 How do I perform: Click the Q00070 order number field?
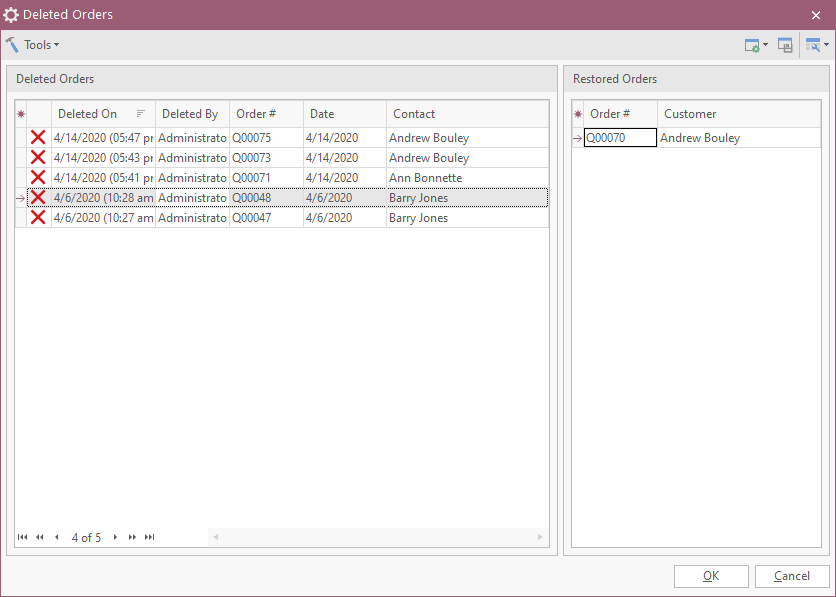[620, 138]
